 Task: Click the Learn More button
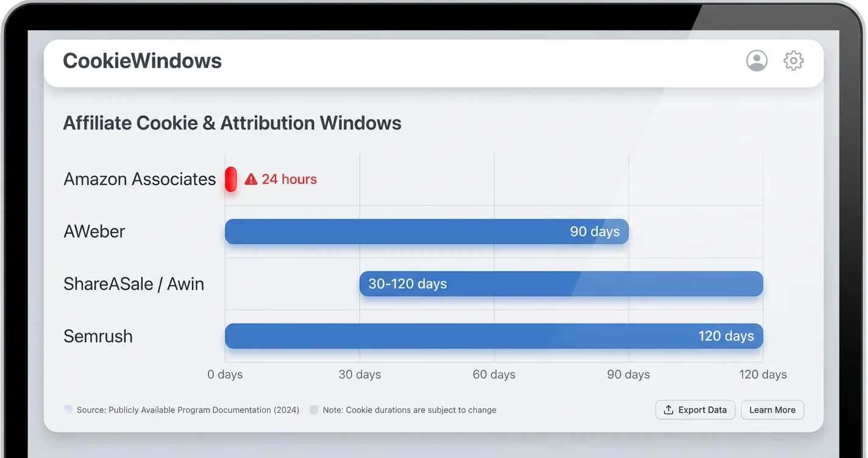[x=772, y=410]
